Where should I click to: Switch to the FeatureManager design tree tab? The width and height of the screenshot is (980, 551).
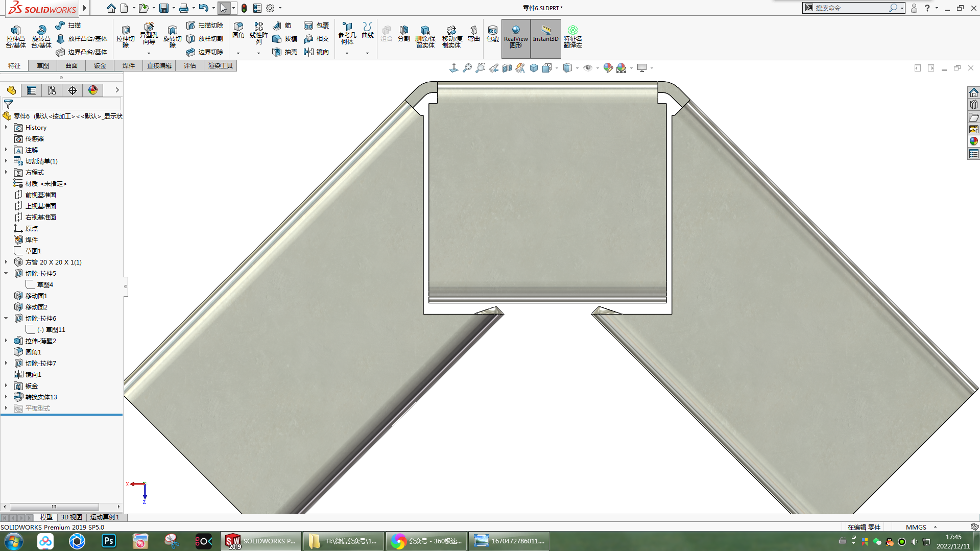tap(11, 90)
